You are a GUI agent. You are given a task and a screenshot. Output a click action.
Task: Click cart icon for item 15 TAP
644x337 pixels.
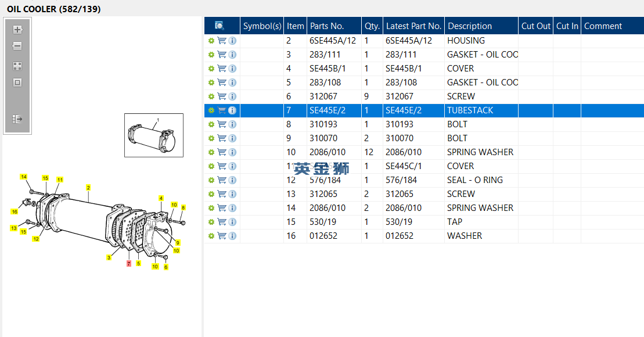pyautogui.click(x=222, y=222)
